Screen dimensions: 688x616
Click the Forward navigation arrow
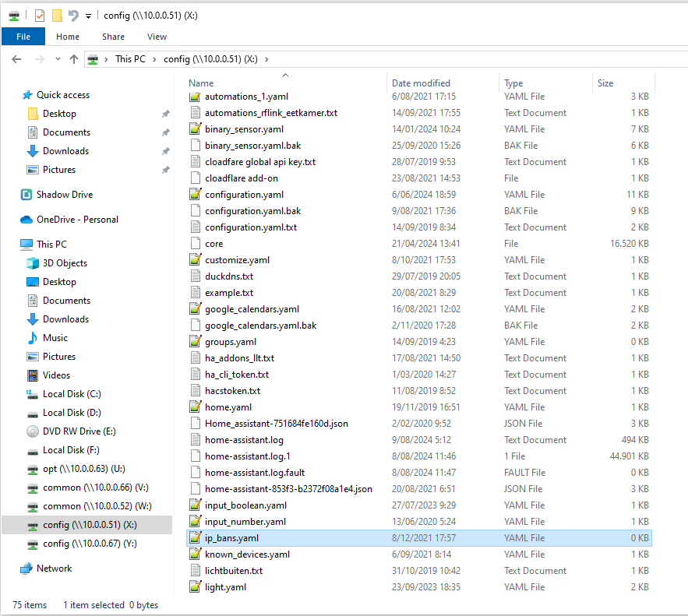(x=40, y=59)
